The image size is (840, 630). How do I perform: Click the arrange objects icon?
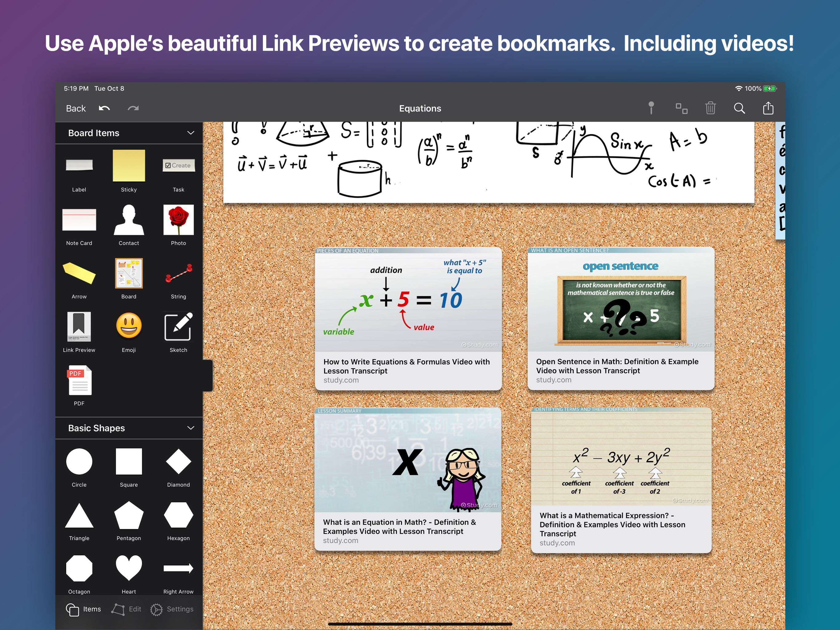tap(681, 108)
